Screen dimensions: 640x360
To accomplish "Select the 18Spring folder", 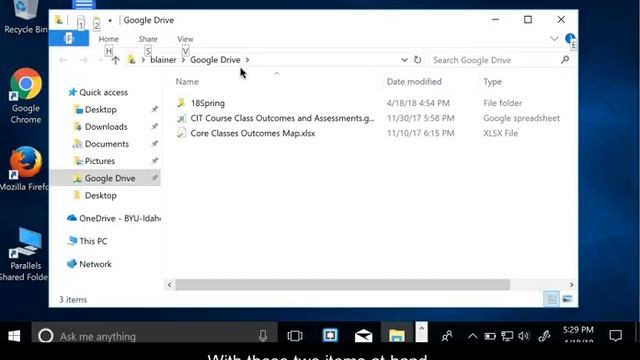I will [x=207, y=103].
